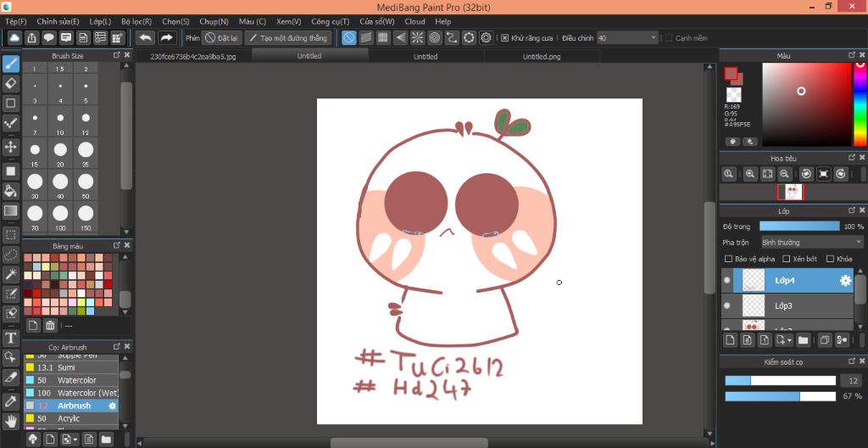Select the Eraser tool in left toolbar
This screenshot has height=448, width=868.
pyautogui.click(x=11, y=83)
